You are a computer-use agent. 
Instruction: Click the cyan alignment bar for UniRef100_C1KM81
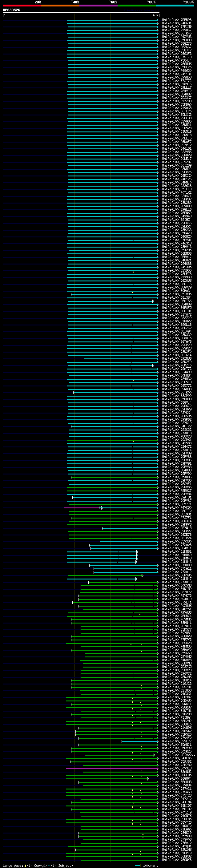(x=103, y=551)
